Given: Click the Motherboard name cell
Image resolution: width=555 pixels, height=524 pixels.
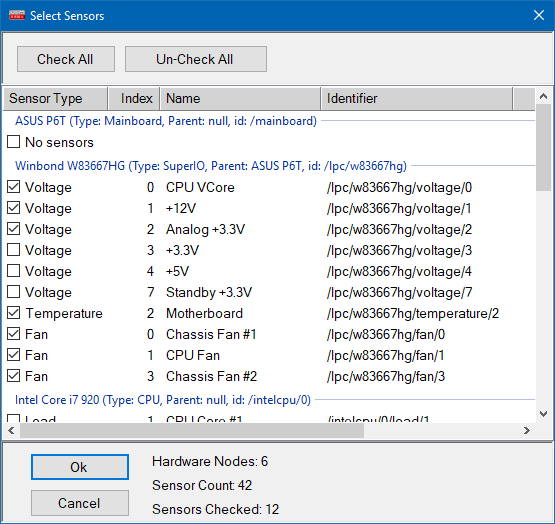Looking at the screenshot, I should [x=205, y=313].
